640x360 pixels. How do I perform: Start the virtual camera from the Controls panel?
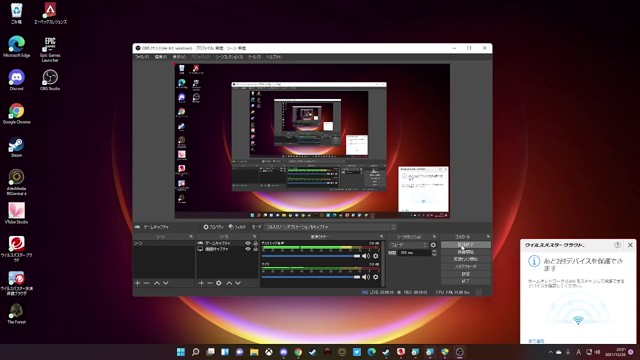[x=466, y=259]
